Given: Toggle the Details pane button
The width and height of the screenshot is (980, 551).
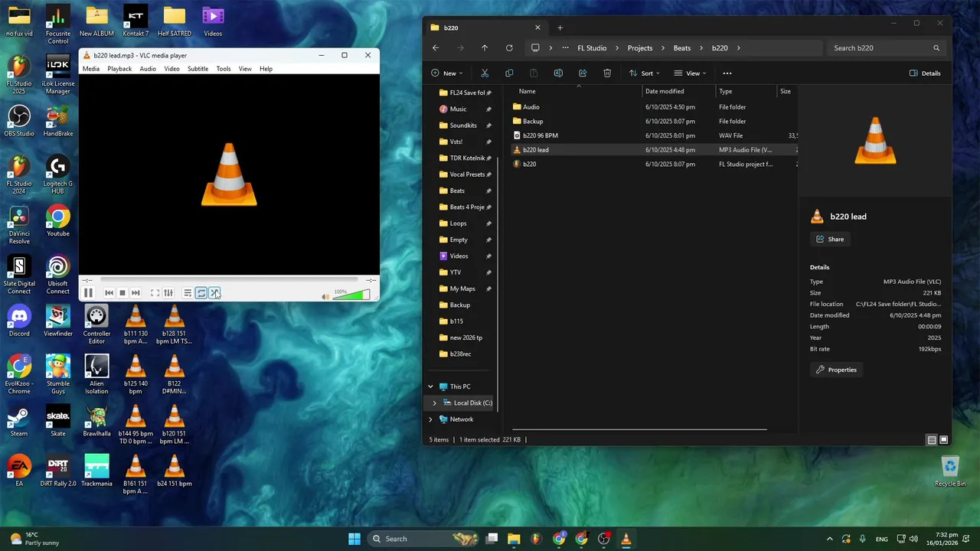Looking at the screenshot, I should point(925,73).
